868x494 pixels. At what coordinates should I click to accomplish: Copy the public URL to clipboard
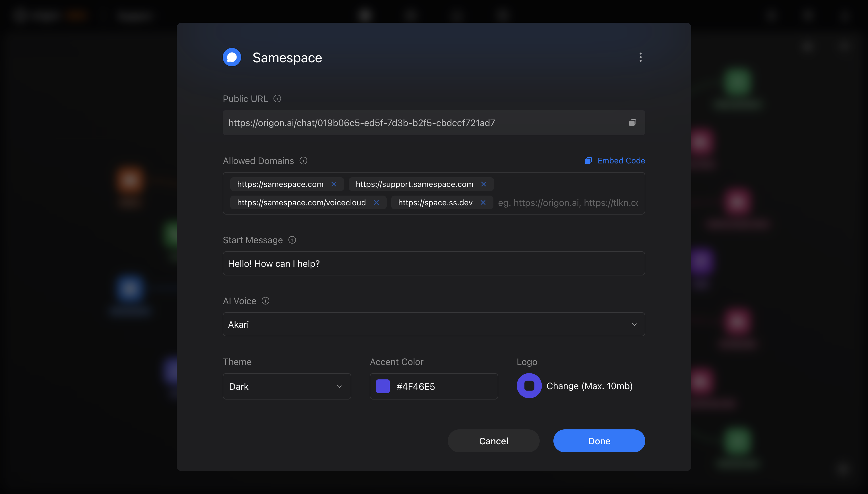pos(633,122)
